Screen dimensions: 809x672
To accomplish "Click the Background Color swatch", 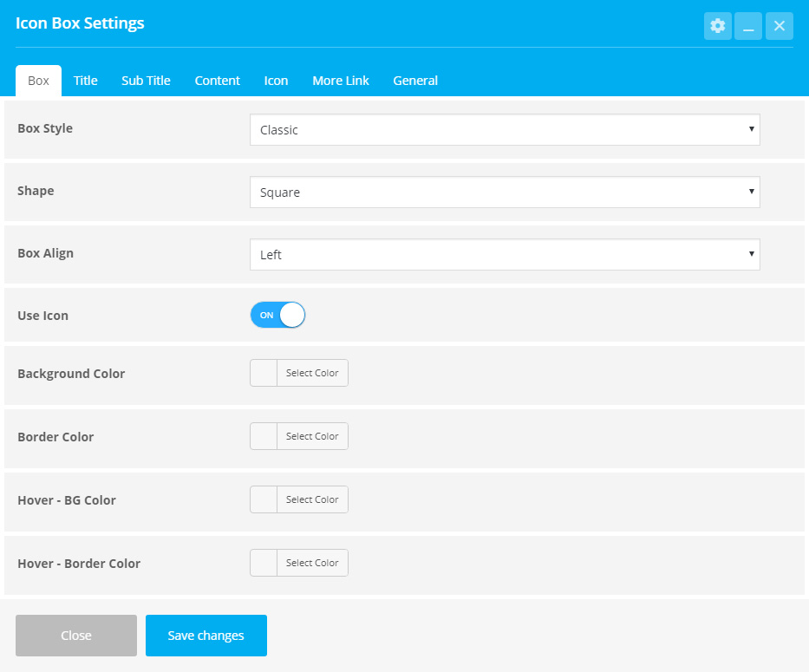I will [x=264, y=373].
